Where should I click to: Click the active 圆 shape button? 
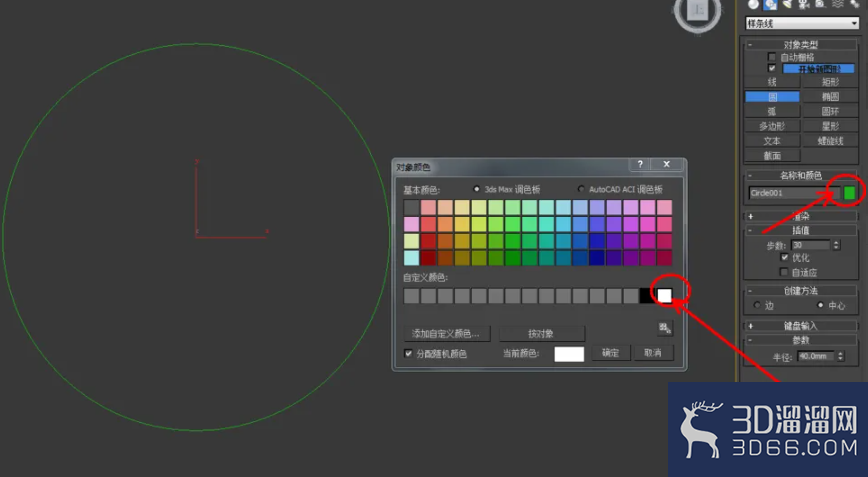click(x=772, y=97)
